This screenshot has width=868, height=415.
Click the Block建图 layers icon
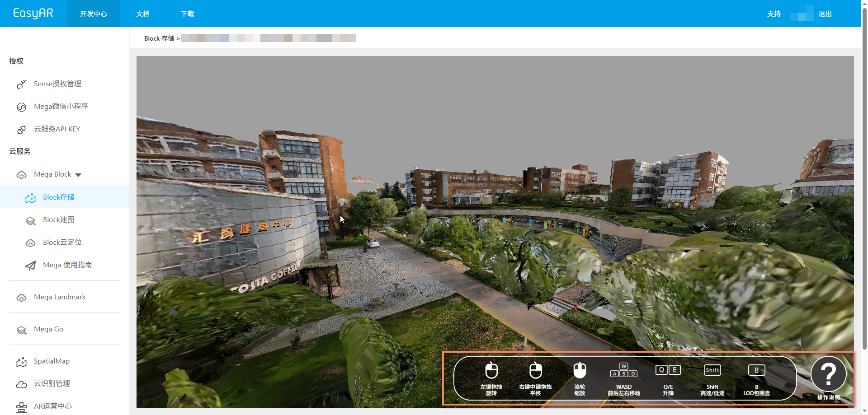pyautogui.click(x=30, y=220)
